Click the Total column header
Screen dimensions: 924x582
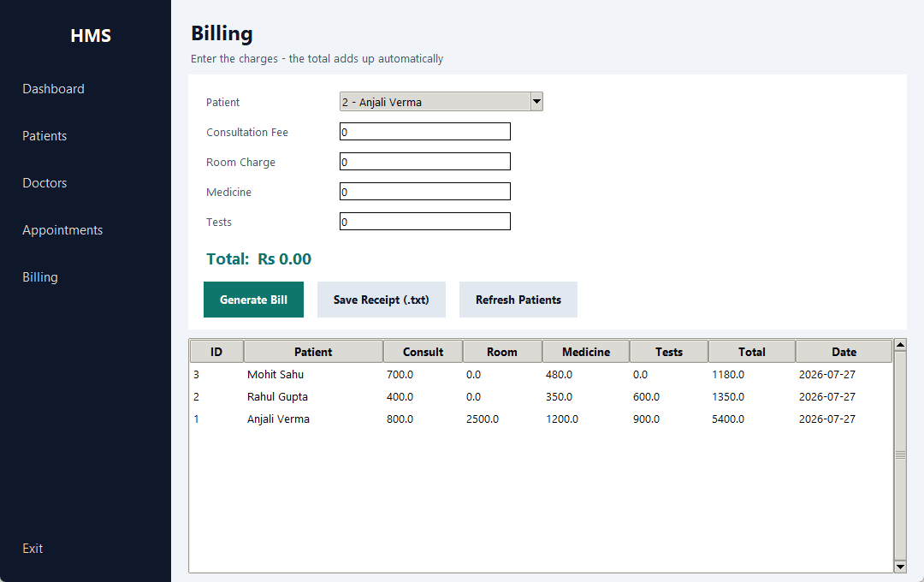[x=752, y=352]
